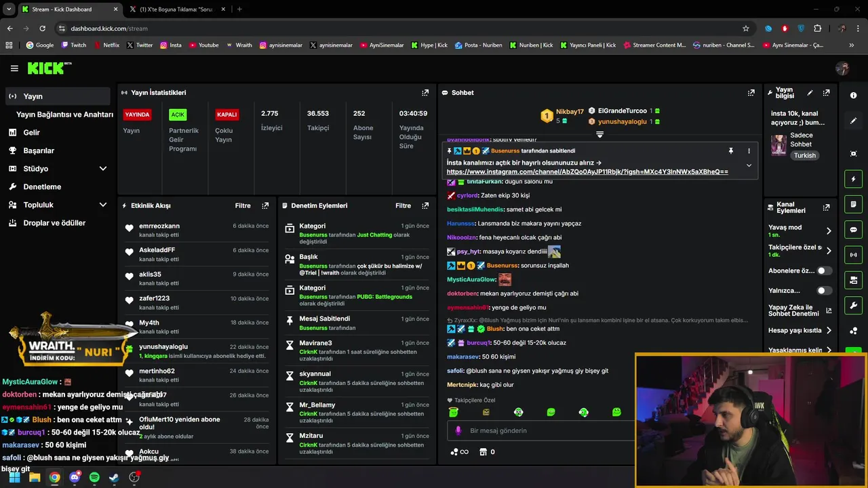This screenshot has height=488, width=868.
Task: Click the chat bubble icon in right sidebar
Action: 853,230
